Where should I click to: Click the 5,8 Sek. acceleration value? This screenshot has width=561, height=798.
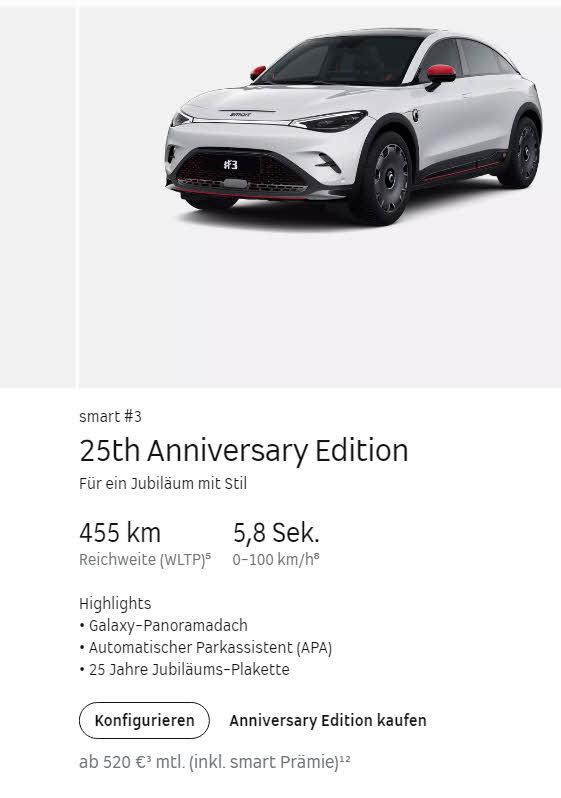[276, 533]
